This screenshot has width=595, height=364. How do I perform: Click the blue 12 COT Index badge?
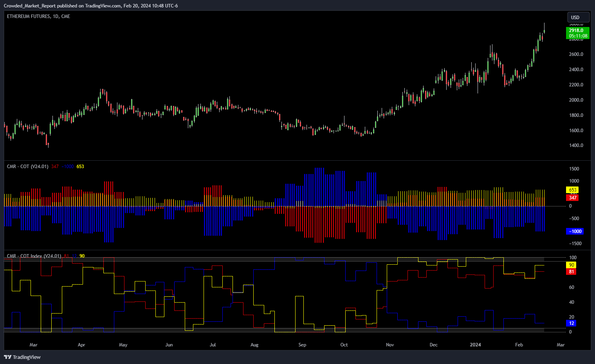coord(572,323)
